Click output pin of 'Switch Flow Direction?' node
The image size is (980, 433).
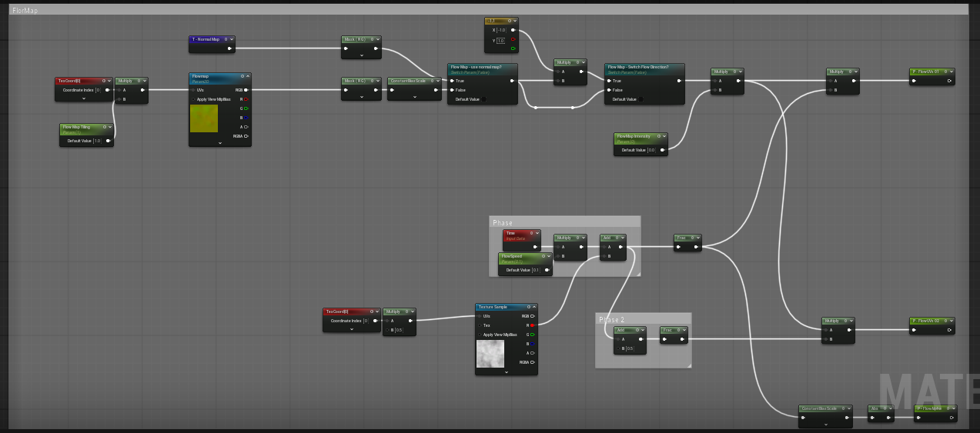(679, 81)
